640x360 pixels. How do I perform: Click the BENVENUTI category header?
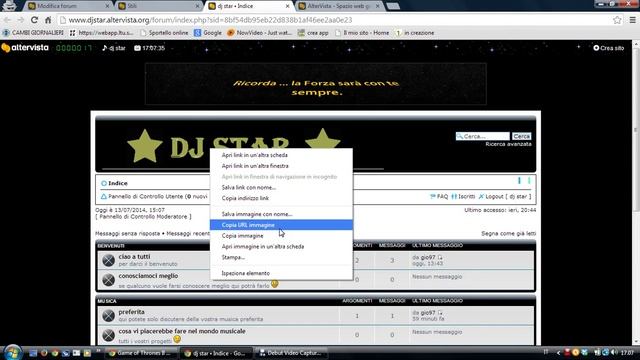click(x=111, y=246)
